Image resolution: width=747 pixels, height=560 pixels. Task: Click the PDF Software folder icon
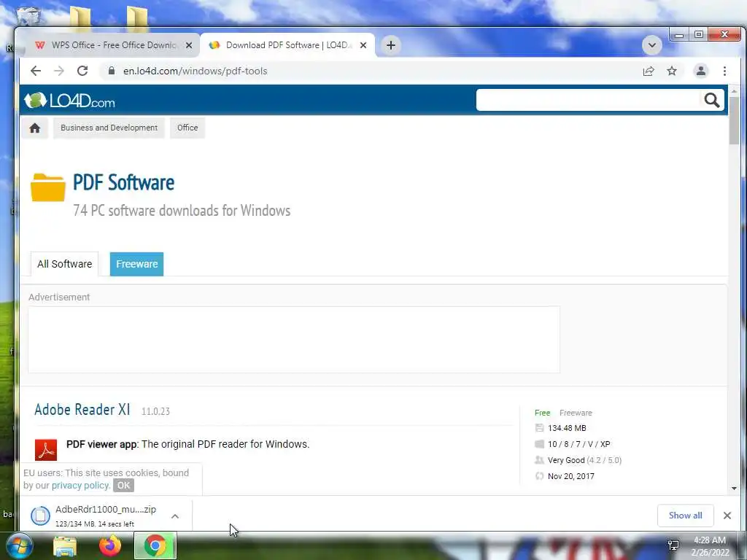point(48,187)
